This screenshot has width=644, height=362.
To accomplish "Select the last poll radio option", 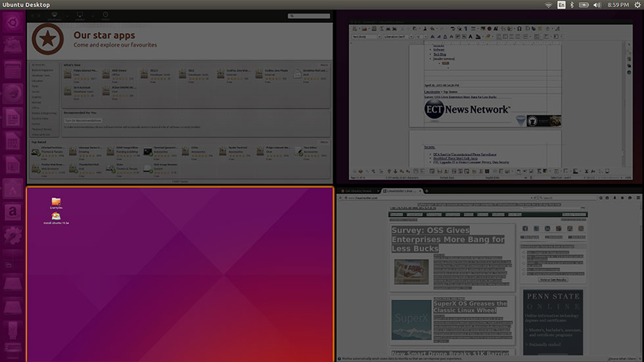I will 524,273.
